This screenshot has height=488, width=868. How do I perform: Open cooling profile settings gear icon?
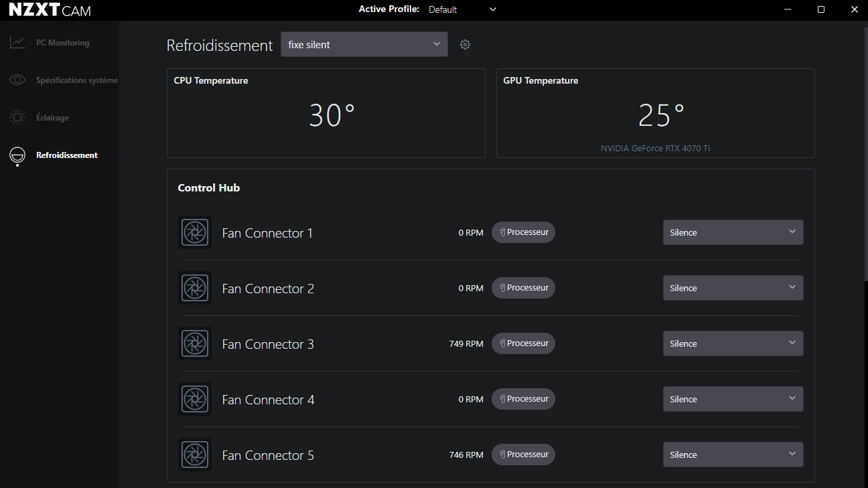(465, 45)
